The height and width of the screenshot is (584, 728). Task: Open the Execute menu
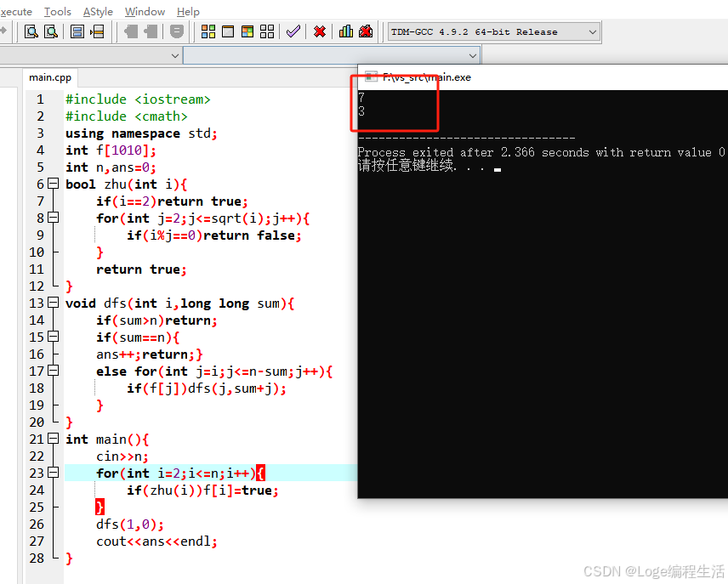pyautogui.click(x=16, y=12)
